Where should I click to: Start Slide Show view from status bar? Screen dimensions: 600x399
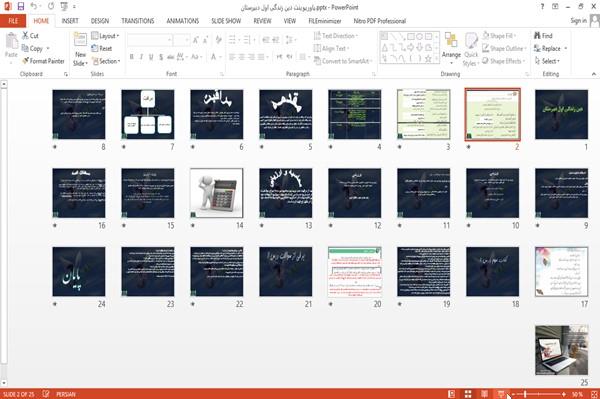pos(501,394)
